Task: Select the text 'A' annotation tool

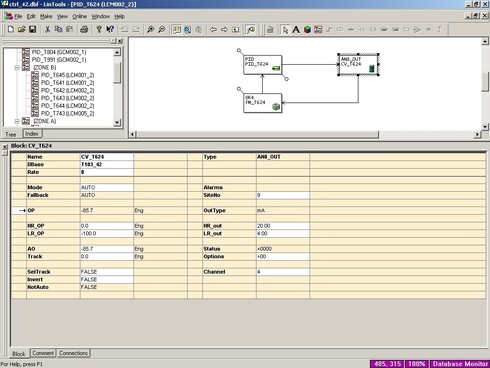Action: 296,30
